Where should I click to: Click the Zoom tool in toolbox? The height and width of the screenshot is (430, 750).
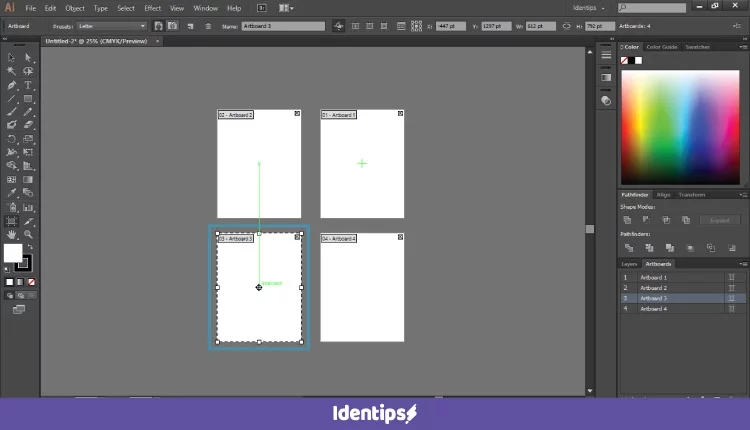pos(29,234)
